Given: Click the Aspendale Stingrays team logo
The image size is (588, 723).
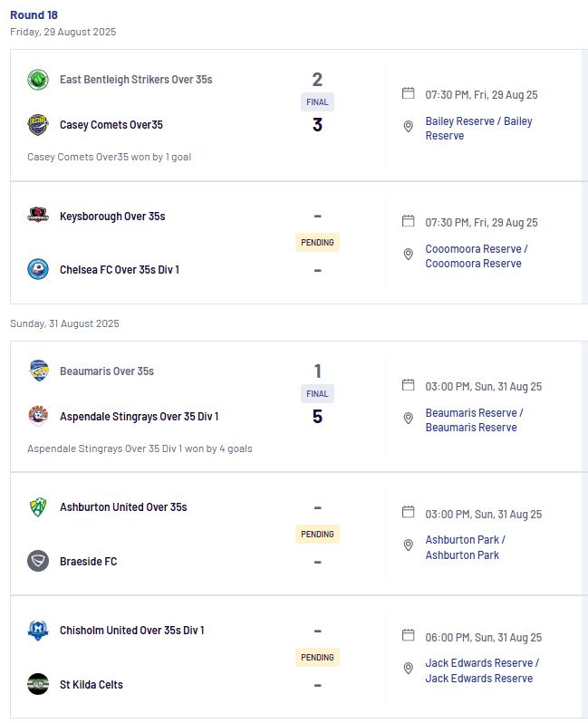Looking at the screenshot, I should pos(38,416).
